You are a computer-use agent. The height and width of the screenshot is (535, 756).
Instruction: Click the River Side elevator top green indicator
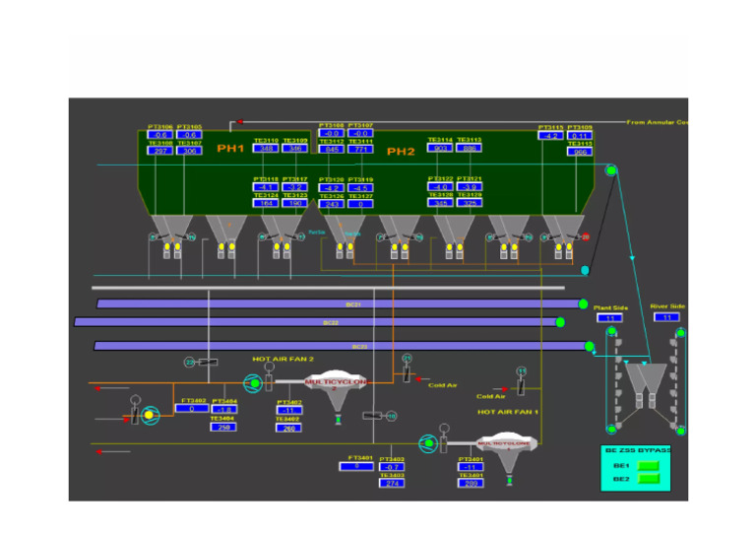[681, 333]
